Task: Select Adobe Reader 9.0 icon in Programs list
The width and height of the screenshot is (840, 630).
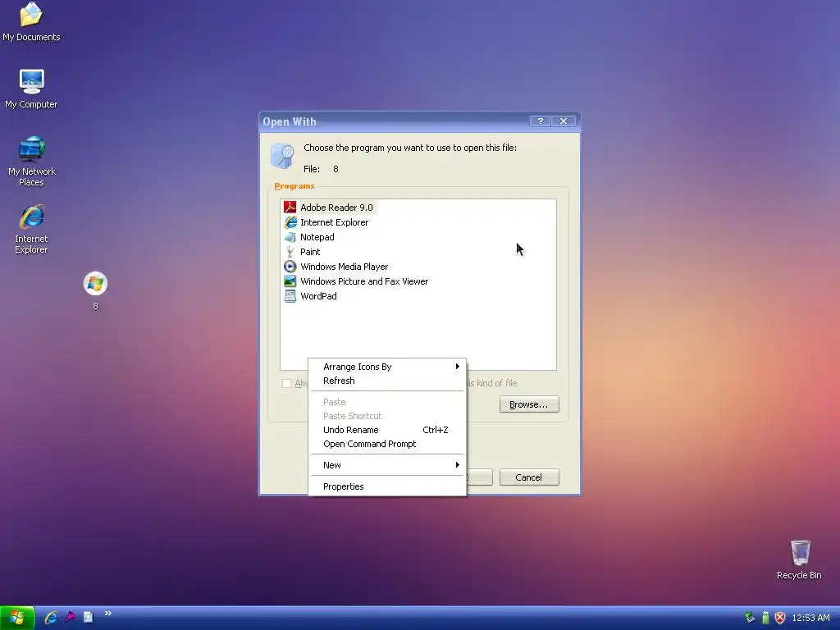Action: coord(290,208)
